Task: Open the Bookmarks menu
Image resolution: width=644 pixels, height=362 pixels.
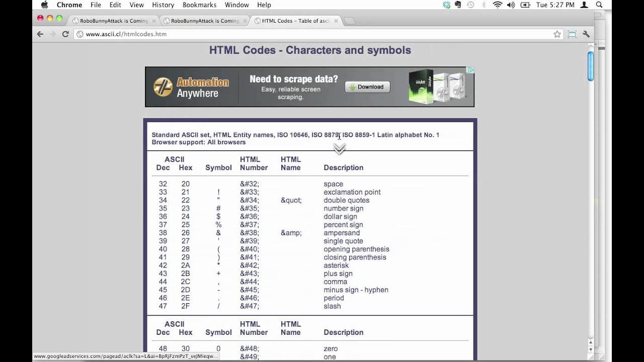Action: [199, 5]
